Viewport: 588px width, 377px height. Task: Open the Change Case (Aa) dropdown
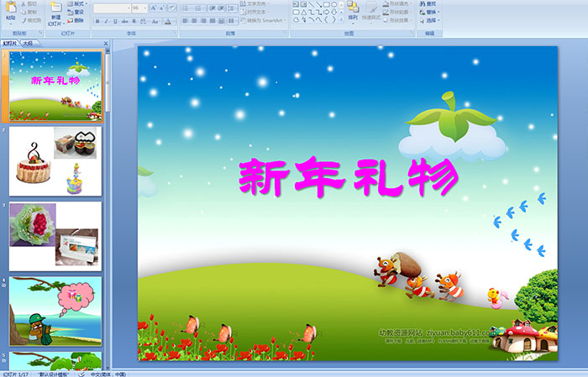point(155,21)
